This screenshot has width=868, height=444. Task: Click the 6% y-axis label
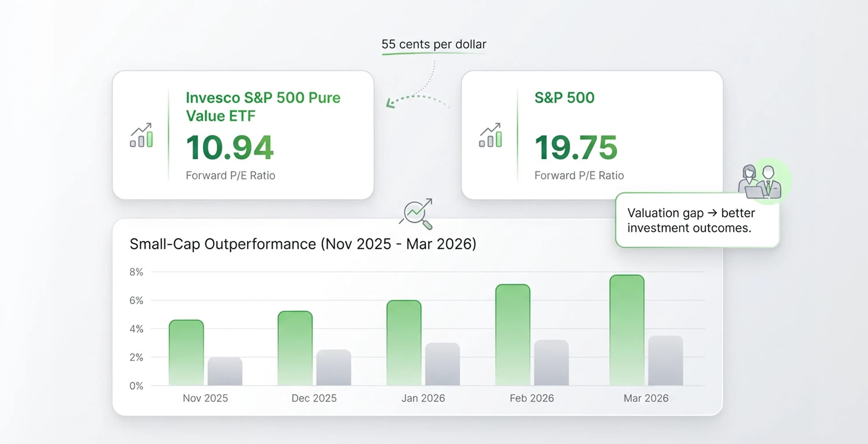pos(137,300)
